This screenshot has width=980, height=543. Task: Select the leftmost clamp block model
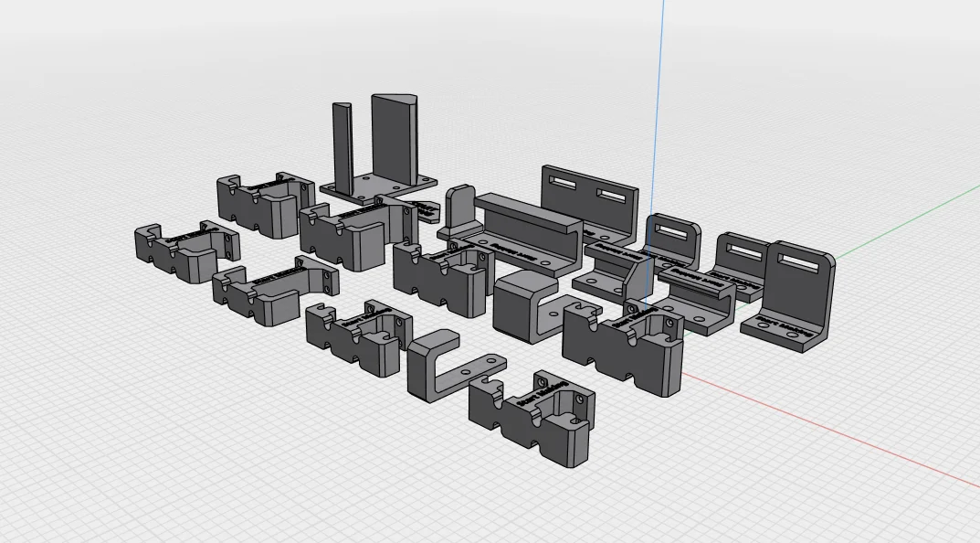click(186, 251)
